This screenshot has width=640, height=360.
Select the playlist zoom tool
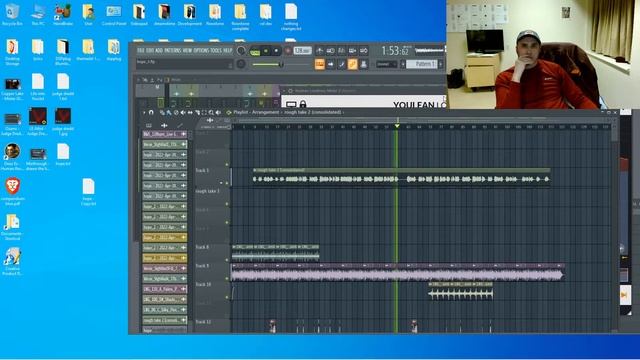click(211, 112)
